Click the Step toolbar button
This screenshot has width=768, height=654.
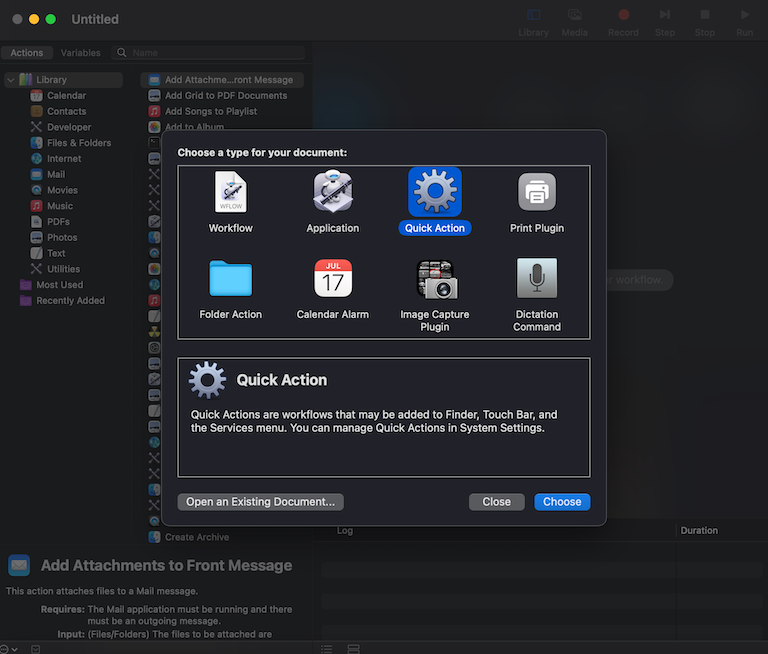pyautogui.click(x=665, y=23)
